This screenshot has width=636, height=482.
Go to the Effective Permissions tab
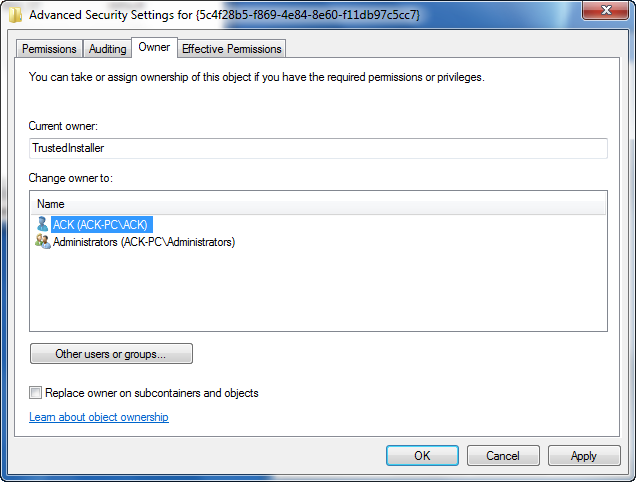click(232, 49)
